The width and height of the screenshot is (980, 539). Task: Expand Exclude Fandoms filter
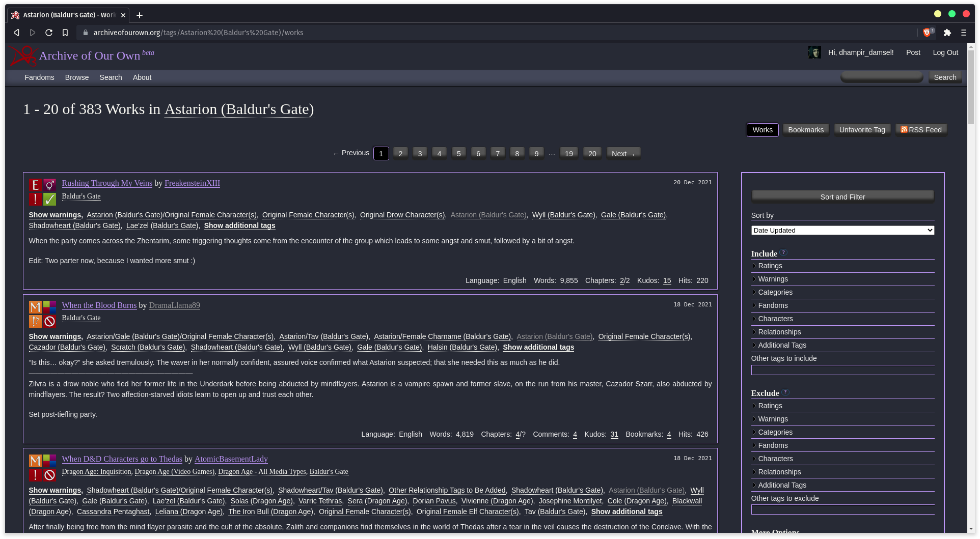point(842,445)
